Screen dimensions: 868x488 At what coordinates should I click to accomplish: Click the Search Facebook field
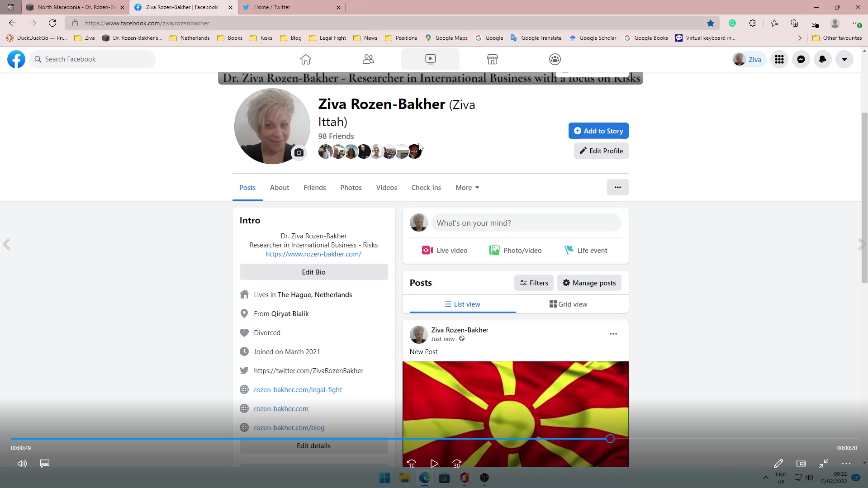93,59
